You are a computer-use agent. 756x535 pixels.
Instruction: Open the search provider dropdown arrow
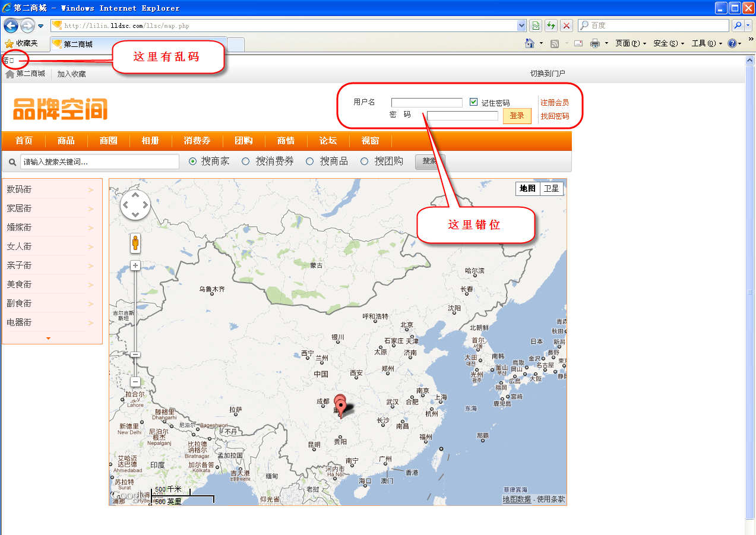748,26
